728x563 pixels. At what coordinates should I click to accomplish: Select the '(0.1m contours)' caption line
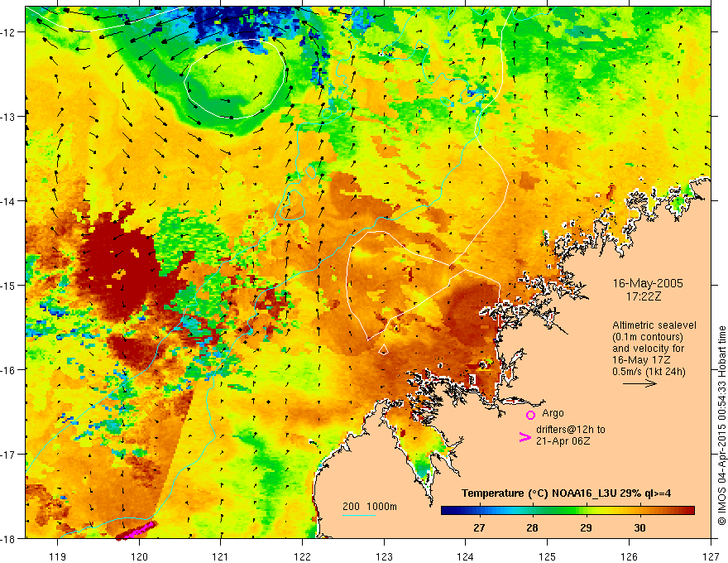pyautogui.click(x=648, y=337)
